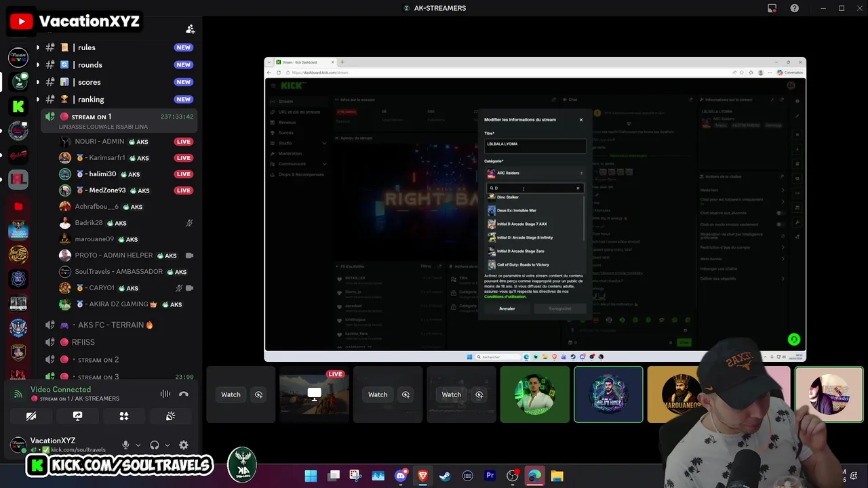Open the headphones output options arrow

tap(167, 445)
